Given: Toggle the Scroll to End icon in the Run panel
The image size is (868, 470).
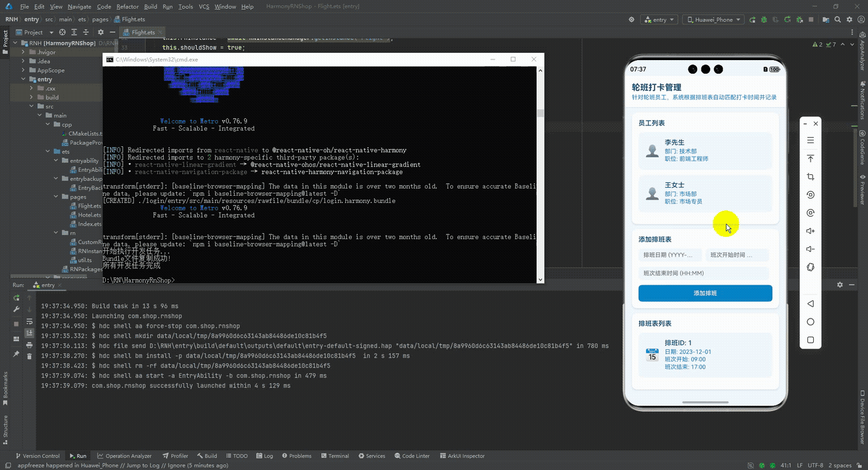Looking at the screenshot, I should point(29,333).
